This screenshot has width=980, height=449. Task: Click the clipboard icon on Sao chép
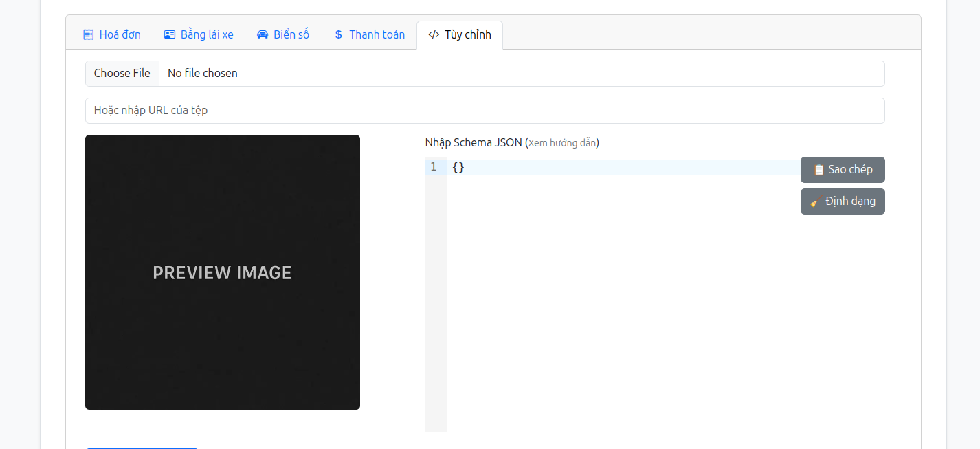click(x=818, y=170)
